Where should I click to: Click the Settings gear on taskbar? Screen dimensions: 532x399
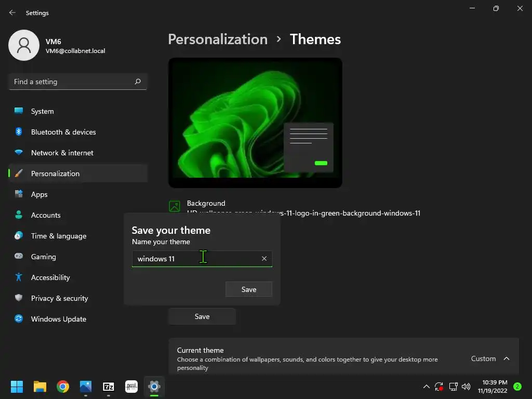pyautogui.click(x=154, y=387)
